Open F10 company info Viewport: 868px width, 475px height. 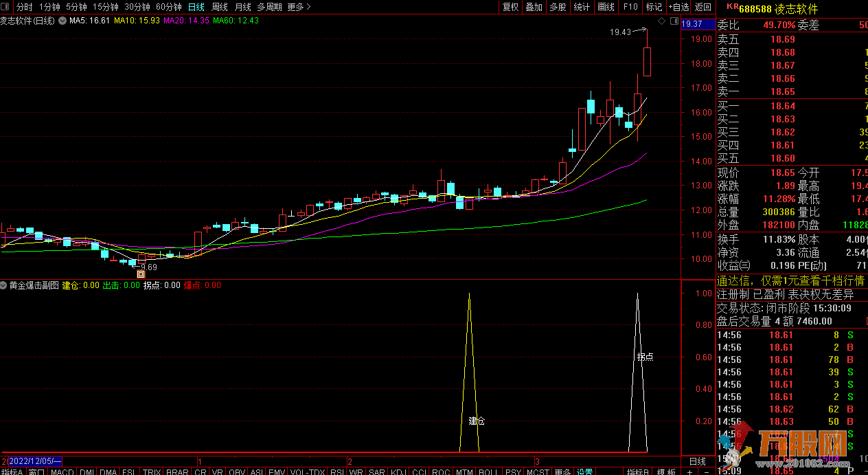tap(630, 7)
